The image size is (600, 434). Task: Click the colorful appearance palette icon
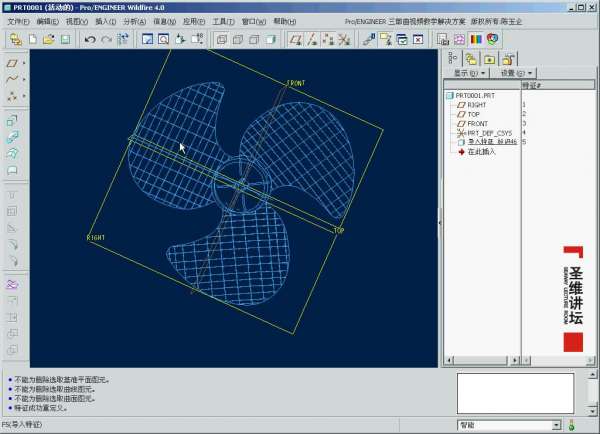click(x=475, y=40)
